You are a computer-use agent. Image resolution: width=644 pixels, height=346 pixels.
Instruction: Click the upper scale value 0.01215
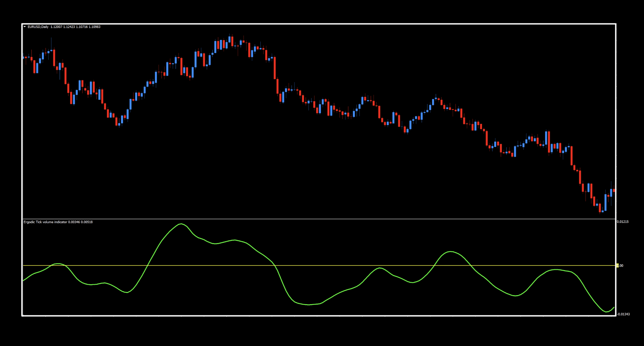623,222
